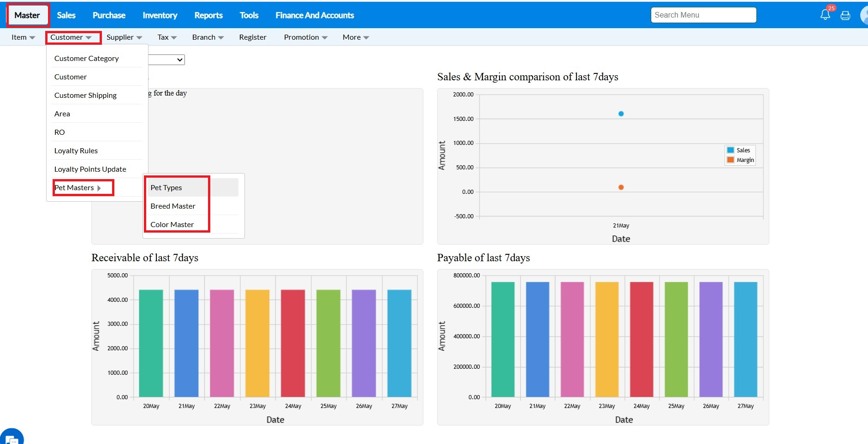Expand the Supplier dropdown menu
Image resolution: width=868 pixels, height=444 pixels.
pyautogui.click(x=124, y=37)
